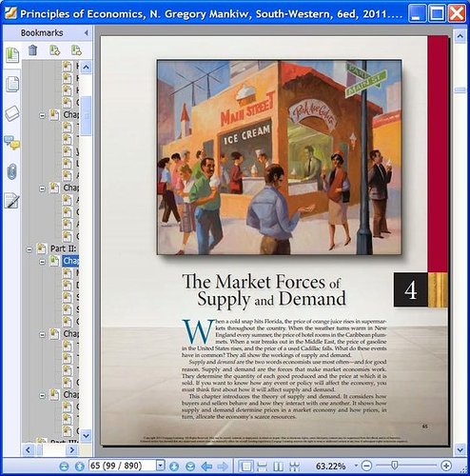Toggle facing pages layout mode
The height and width of the screenshot is (476, 470).
(x=278, y=466)
